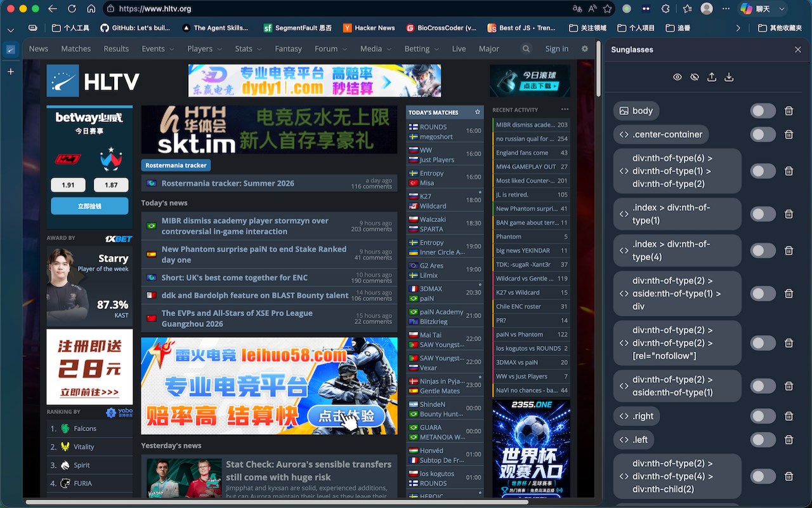Screen dimensions: 812x508
Task: Close the Sunglasses side panel
Action: (x=798, y=50)
